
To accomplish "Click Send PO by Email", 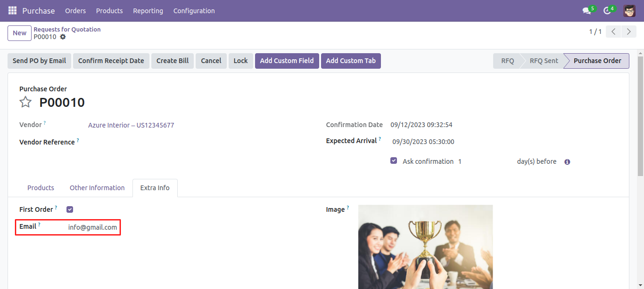I will pyautogui.click(x=39, y=61).
